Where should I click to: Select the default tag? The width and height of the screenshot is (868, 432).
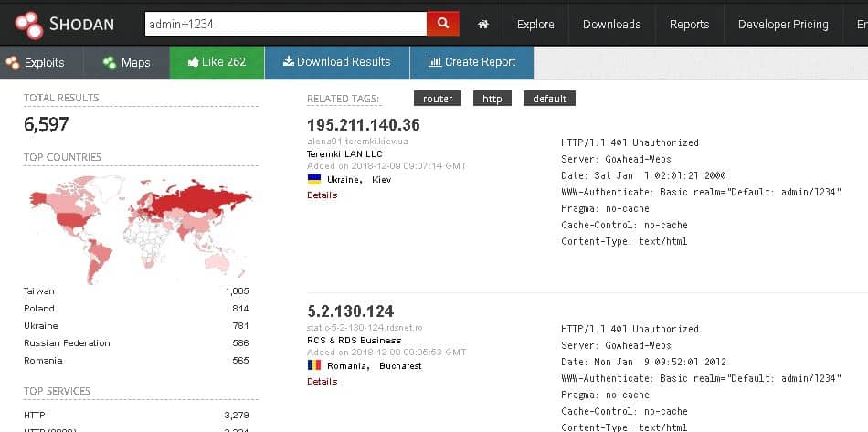tap(549, 99)
